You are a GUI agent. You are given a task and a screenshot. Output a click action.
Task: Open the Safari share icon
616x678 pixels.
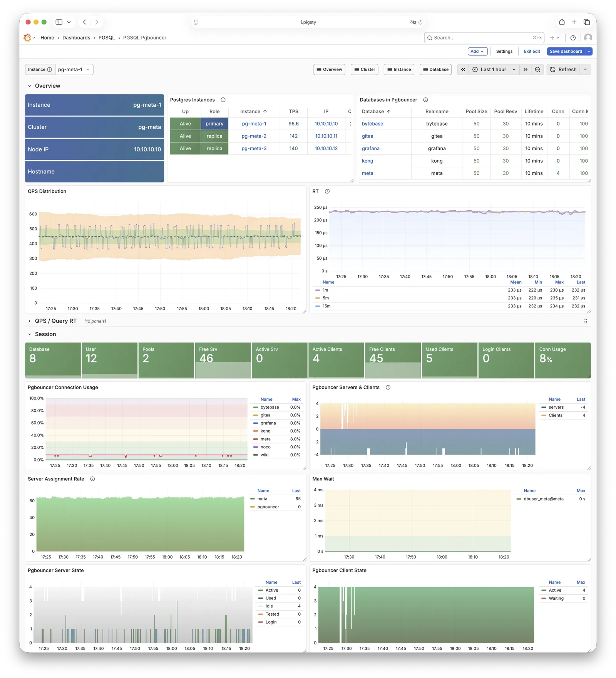pos(562,22)
